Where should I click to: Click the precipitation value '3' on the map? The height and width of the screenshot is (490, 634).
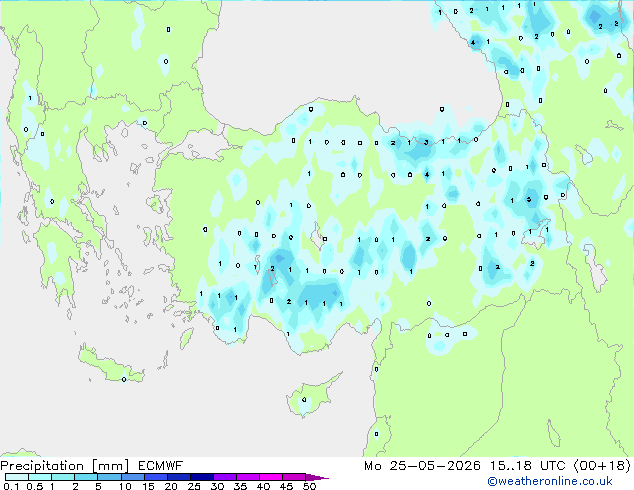click(x=426, y=142)
